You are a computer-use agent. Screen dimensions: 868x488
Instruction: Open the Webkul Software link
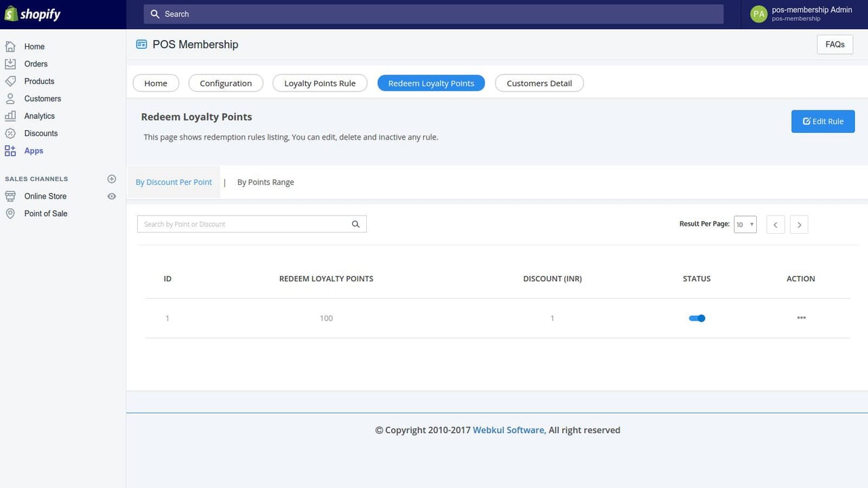(x=509, y=430)
